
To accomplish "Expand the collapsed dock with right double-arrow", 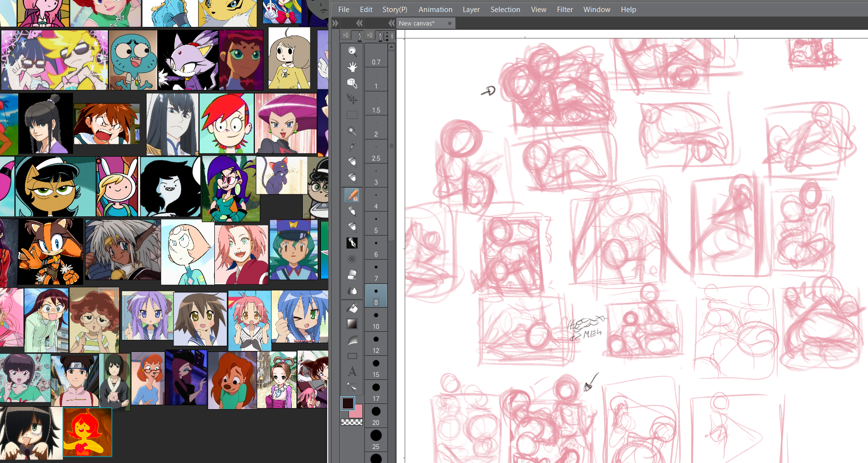I will coord(335,23).
